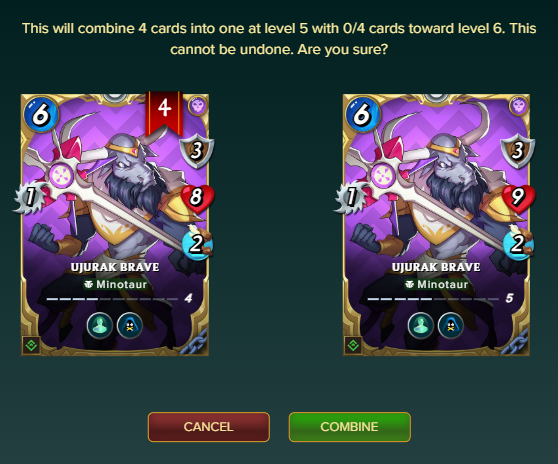The image size is (558, 464).
Task: Click the death element skull icon on left card
Action: click(x=198, y=105)
